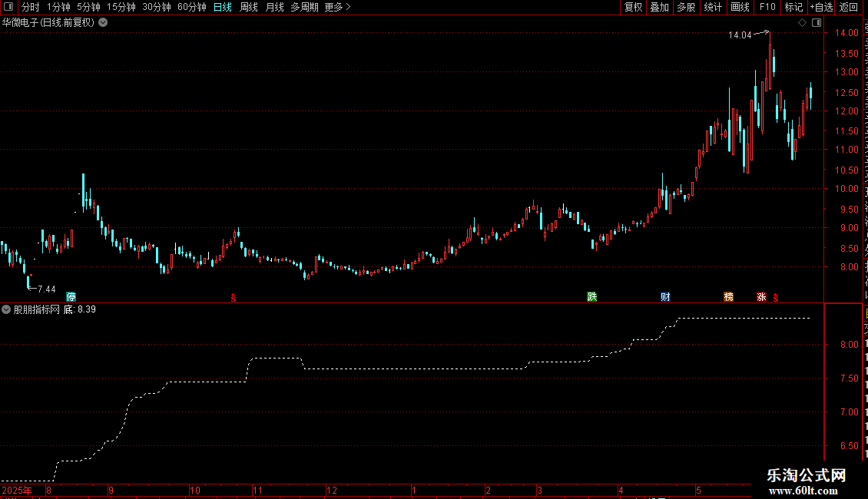Click the 底: 8.39 indicator value

coord(80,310)
